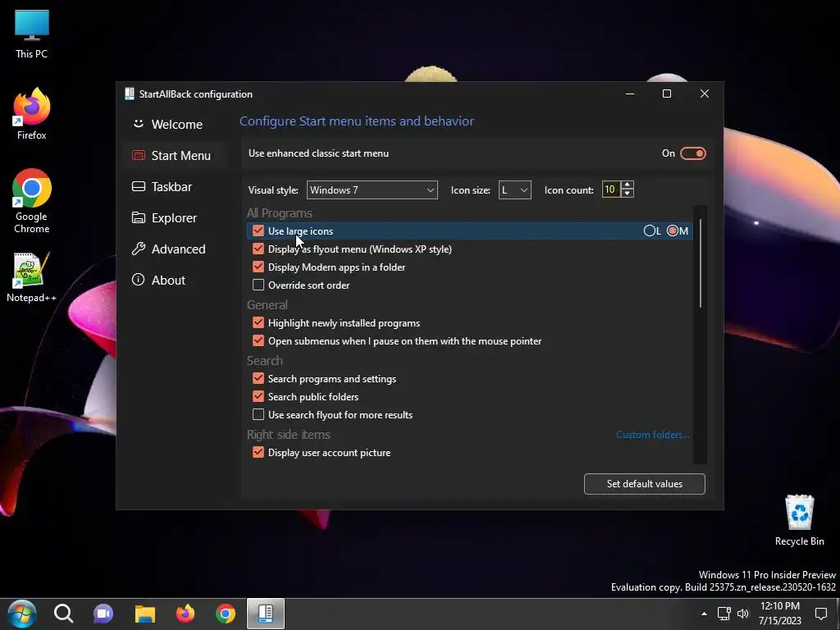Show hidden tray icons arrow
The image size is (840, 630).
[x=704, y=614]
